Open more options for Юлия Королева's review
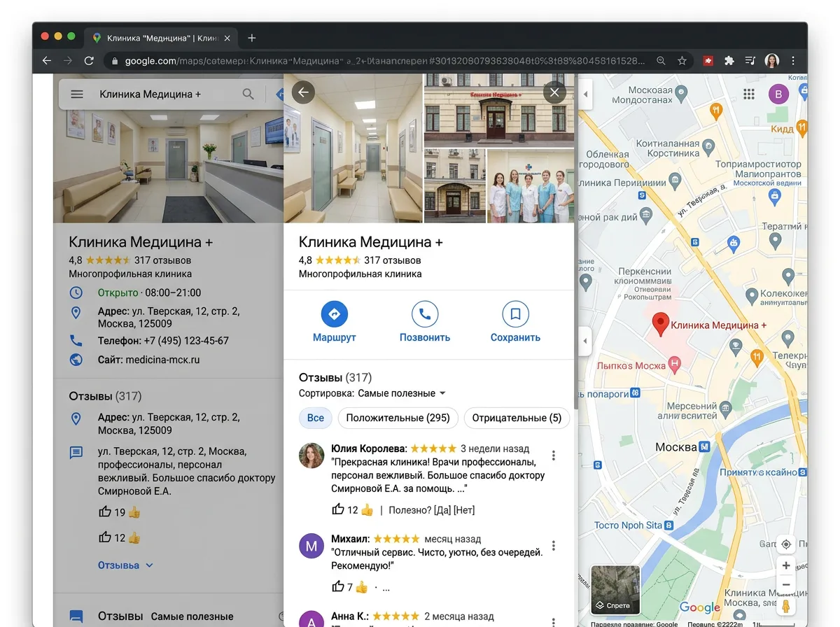 coord(554,456)
